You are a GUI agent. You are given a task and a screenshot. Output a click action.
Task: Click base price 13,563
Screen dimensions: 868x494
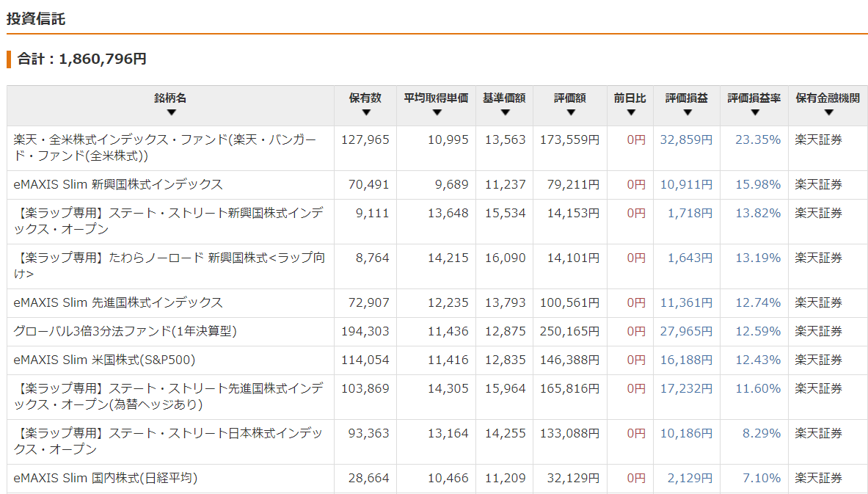(x=506, y=139)
